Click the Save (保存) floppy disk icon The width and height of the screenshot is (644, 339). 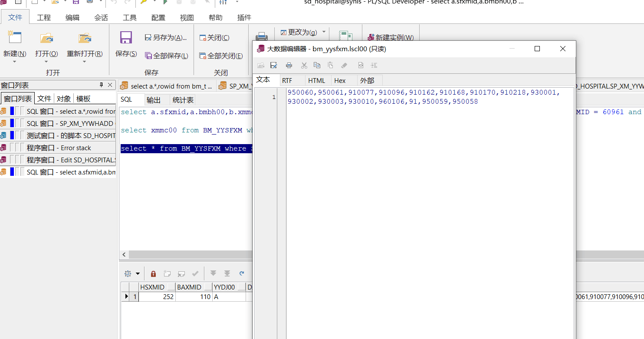[126, 38]
